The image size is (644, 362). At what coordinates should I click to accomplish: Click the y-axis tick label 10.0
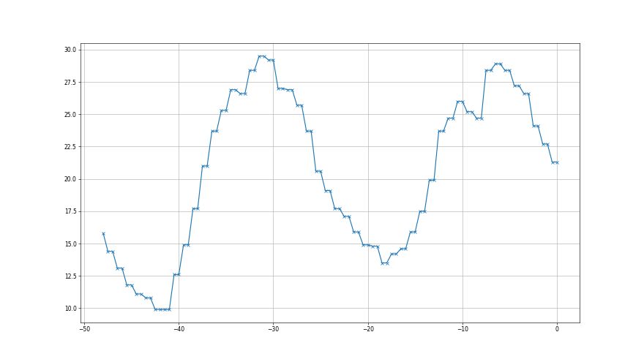click(x=70, y=309)
